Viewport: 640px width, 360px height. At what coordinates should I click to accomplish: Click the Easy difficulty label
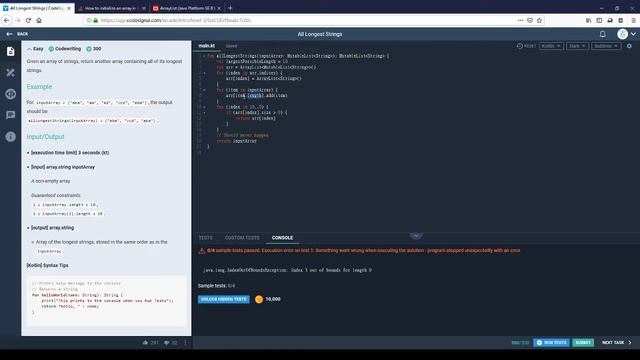tap(35, 49)
